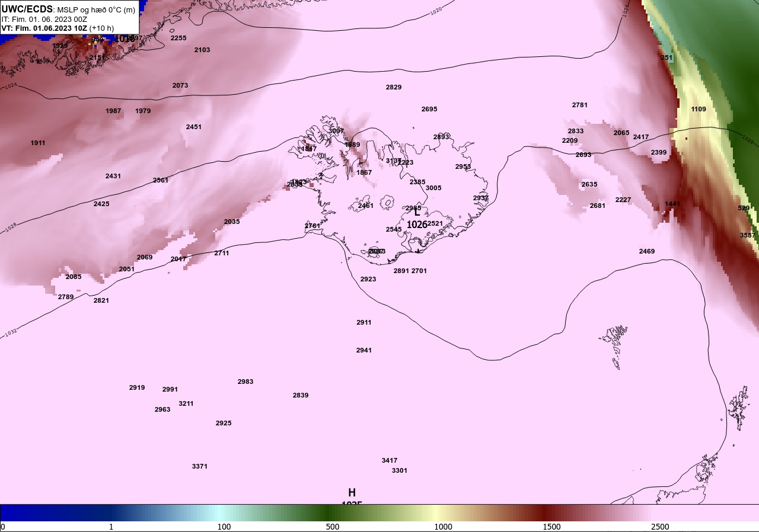This screenshot has height=532, width=759.
Task: Select the 2695 height value
Action: 429,109
